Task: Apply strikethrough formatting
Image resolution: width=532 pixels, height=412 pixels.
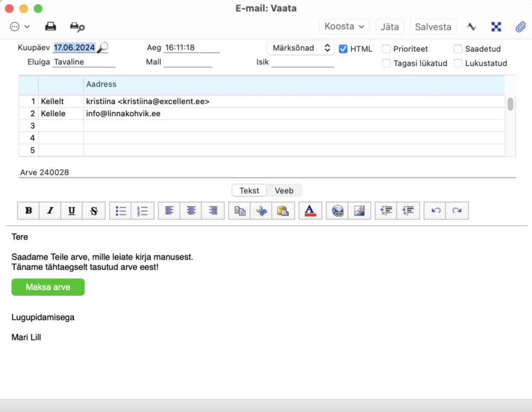Action: [94, 211]
